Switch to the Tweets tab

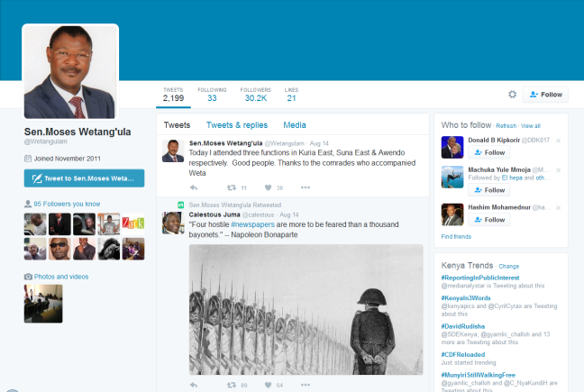pos(177,125)
